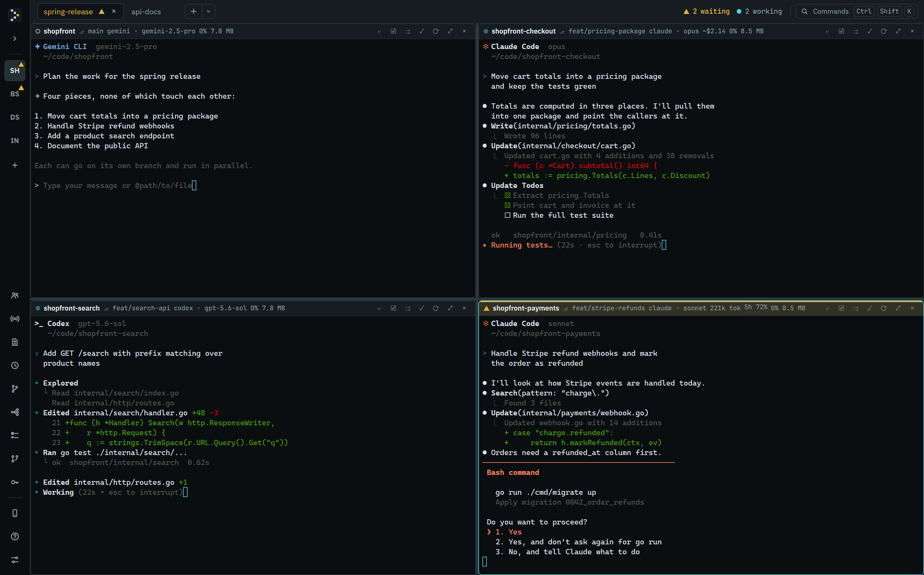Open the sliders settings icon in sidebar
This screenshot has height=575, width=924.
(x=15, y=560)
